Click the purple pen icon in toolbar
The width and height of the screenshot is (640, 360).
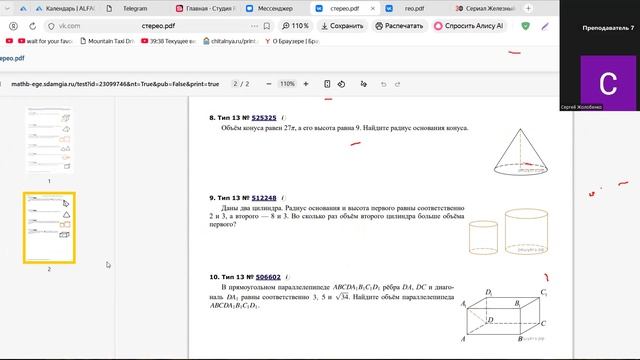[x=545, y=26]
